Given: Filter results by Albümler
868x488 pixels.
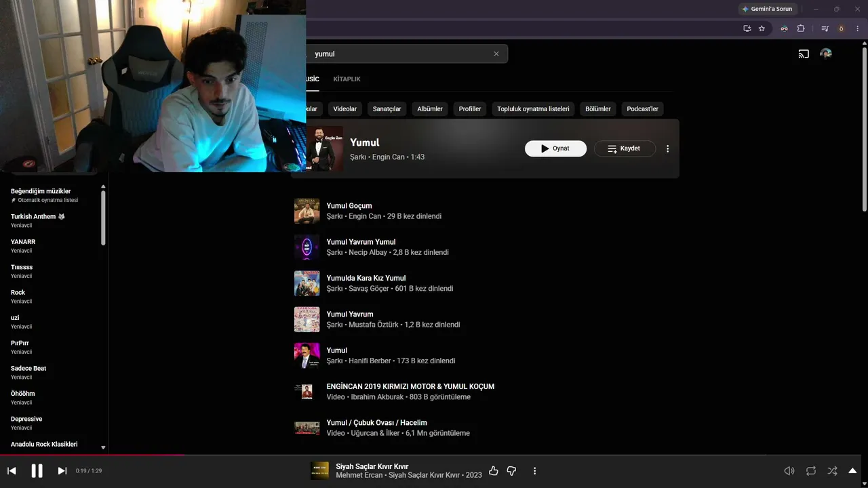Looking at the screenshot, I should coord(430,108).
